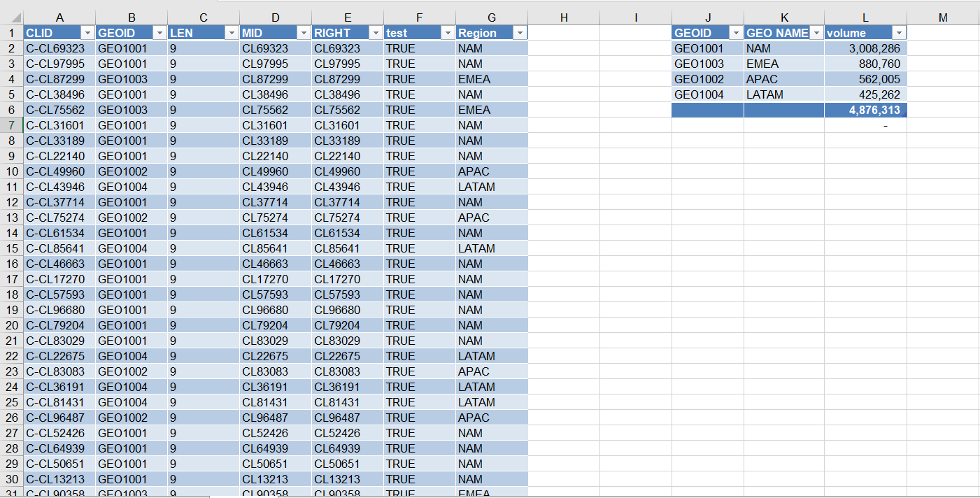The height and width of the screenshot is (498, 980).
Task: Select column C header
Action: coord(204,17)
